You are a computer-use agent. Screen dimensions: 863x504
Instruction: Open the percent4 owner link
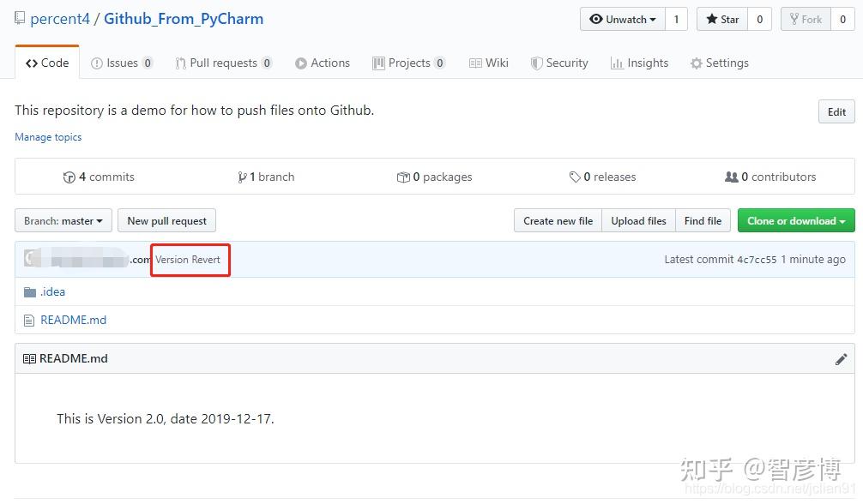tap(59, 19)
